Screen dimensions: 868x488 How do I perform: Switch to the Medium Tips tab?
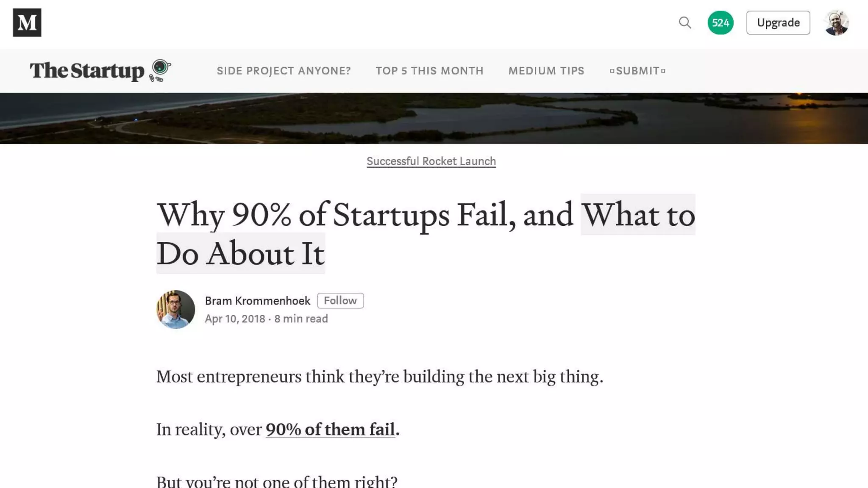546,71
